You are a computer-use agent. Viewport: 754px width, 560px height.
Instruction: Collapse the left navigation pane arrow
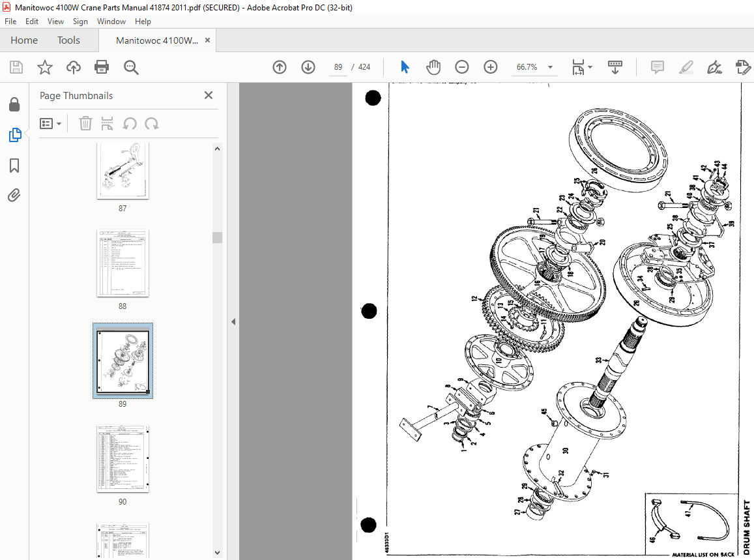pyautogui.click(x=233, y=321)
